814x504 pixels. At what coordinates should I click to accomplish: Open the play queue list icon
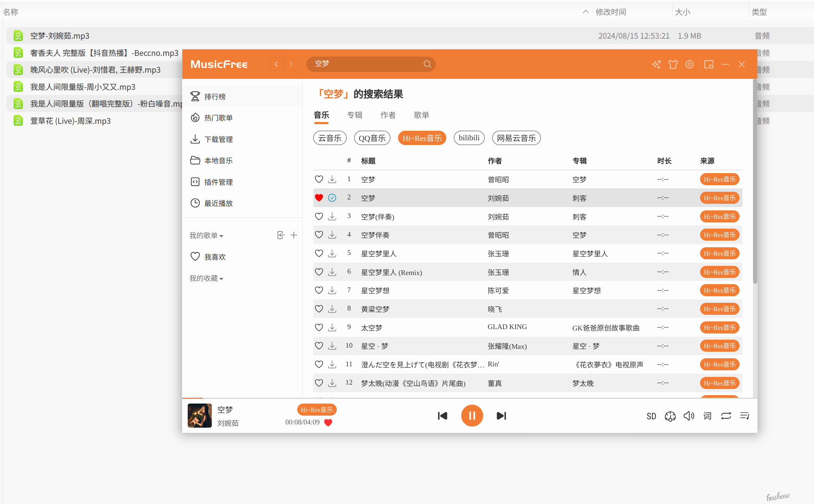pyautogui.click(x=745, y=416)
